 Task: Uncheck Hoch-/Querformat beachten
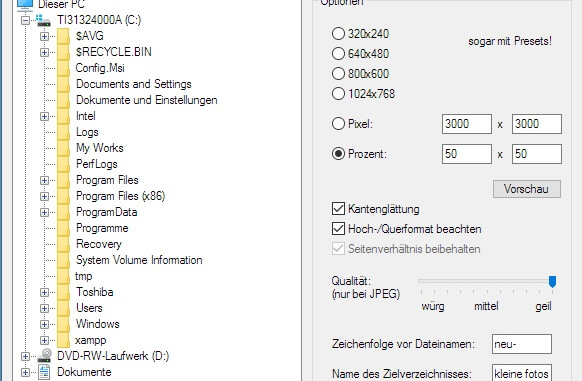click(x=338, y=229)
